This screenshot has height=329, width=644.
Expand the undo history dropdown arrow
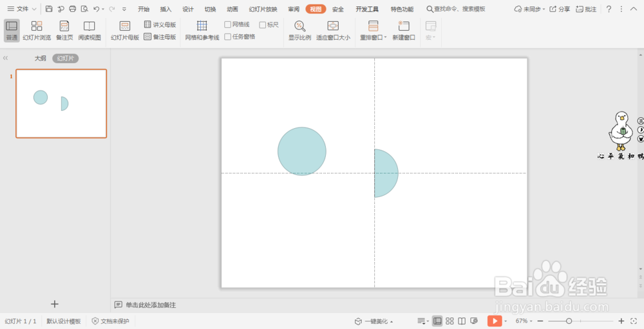(x=103, y=9)
